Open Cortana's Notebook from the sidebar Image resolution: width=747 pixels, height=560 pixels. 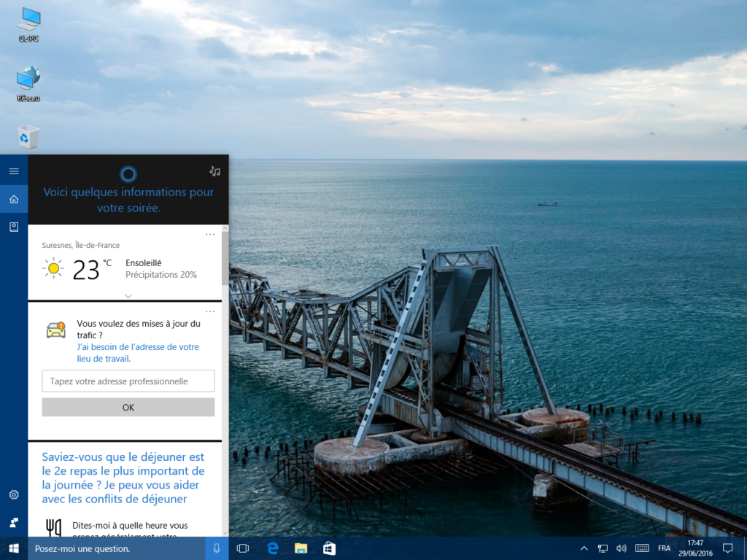pos(13,227)
